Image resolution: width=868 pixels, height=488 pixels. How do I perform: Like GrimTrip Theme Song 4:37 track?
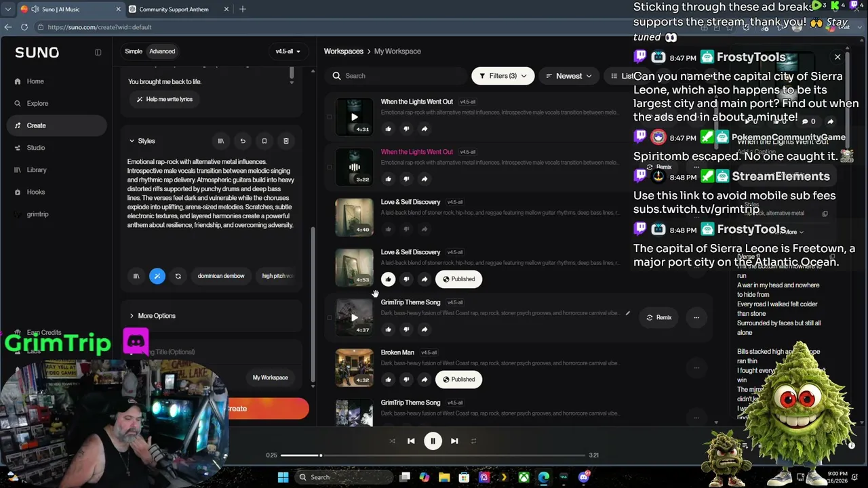click(388, 329)
